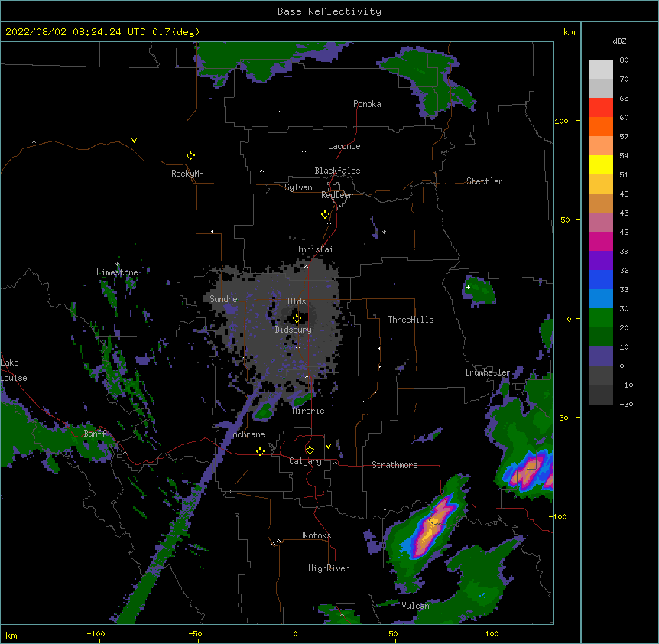The height and width of the screenshot is (644, 659).
Task: Click the Lacombe city label
Action: tap(344, 146)
